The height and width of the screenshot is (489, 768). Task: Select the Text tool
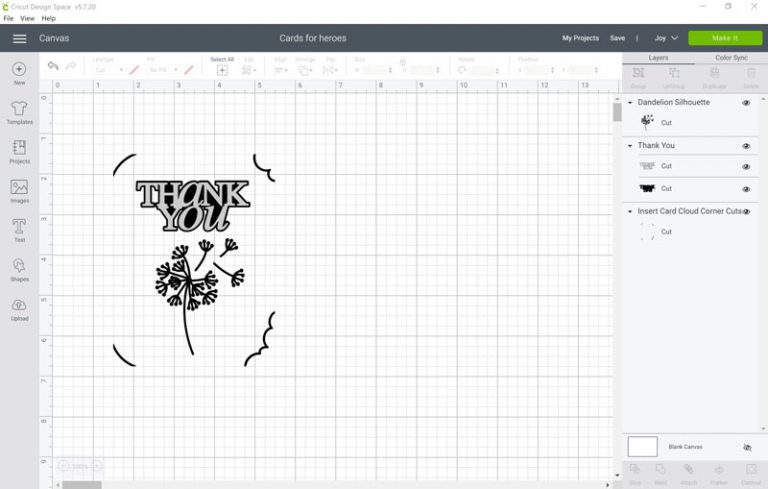(x=19, y=229)
